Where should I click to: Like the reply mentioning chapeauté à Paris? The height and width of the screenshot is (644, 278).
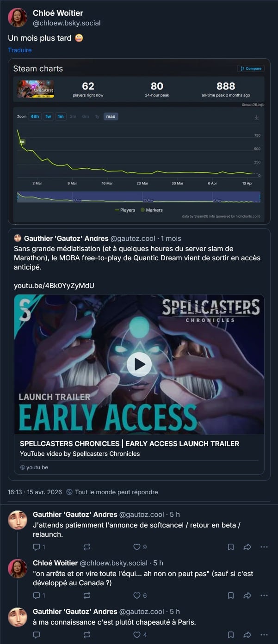(x=140, y=635)
